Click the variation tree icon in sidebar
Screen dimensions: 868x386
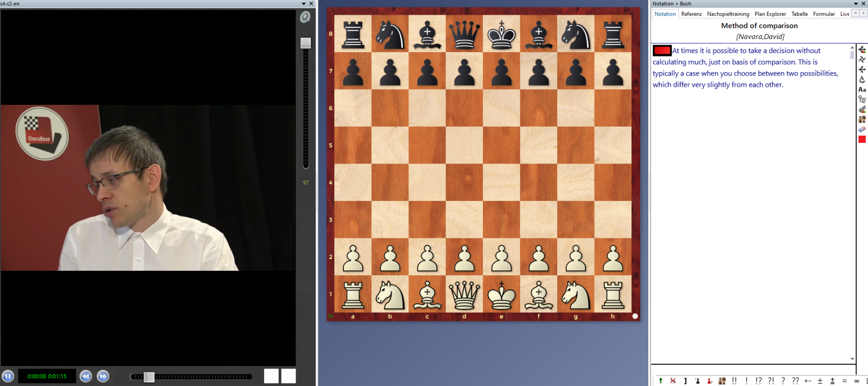[862, 99]
